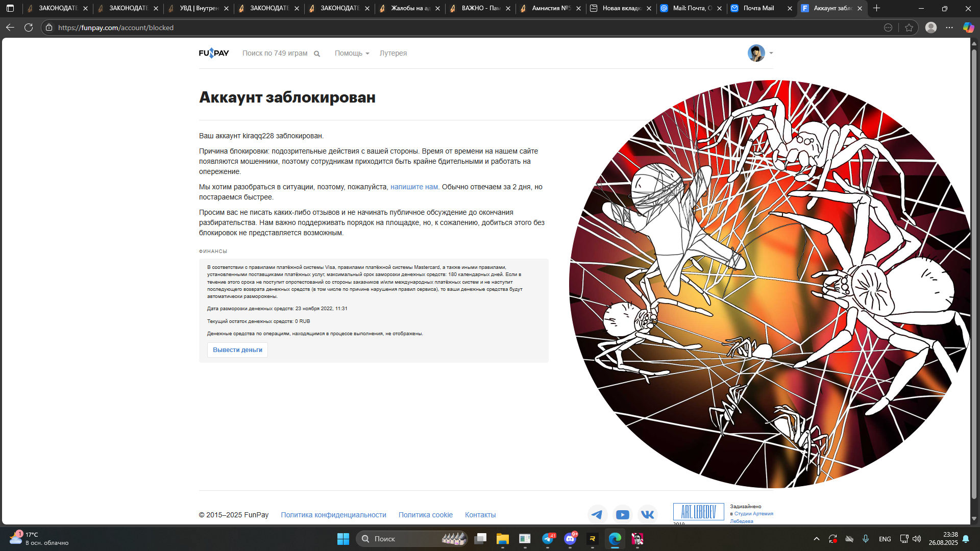Click the taskbar Поиск search box

coord(411,539)
